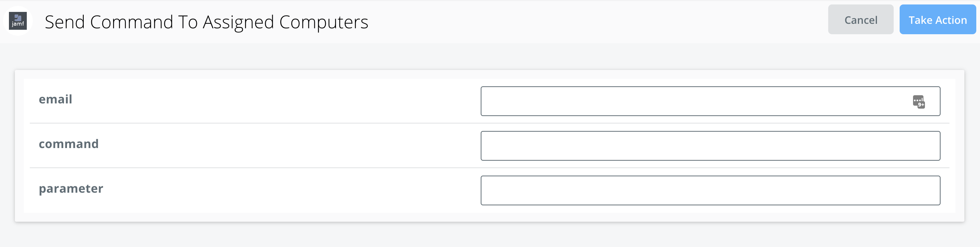Click the parameter field label

pyautogui.click(x=71, y=189)
